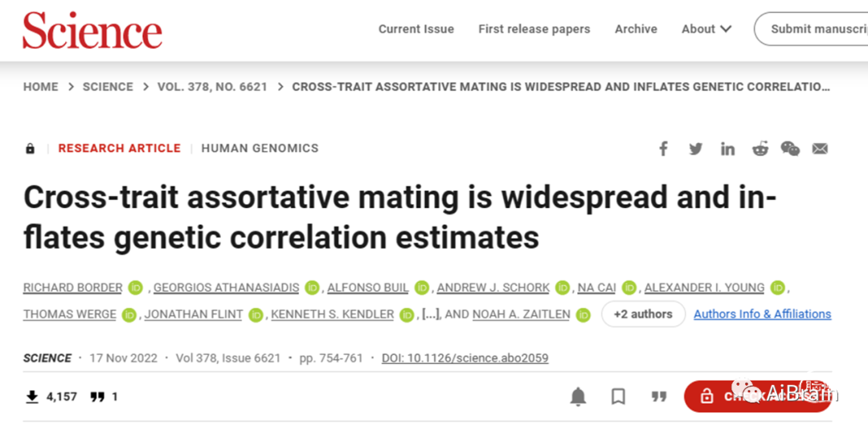Expand the About dropdown menu

pyautogui.click(x=706, y=29)
